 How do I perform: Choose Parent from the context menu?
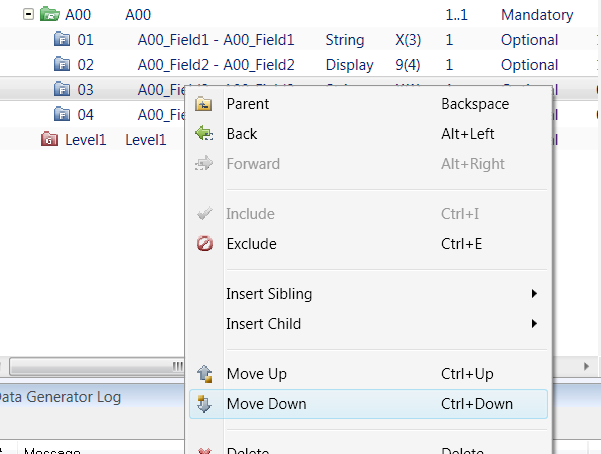coord(248,104)
